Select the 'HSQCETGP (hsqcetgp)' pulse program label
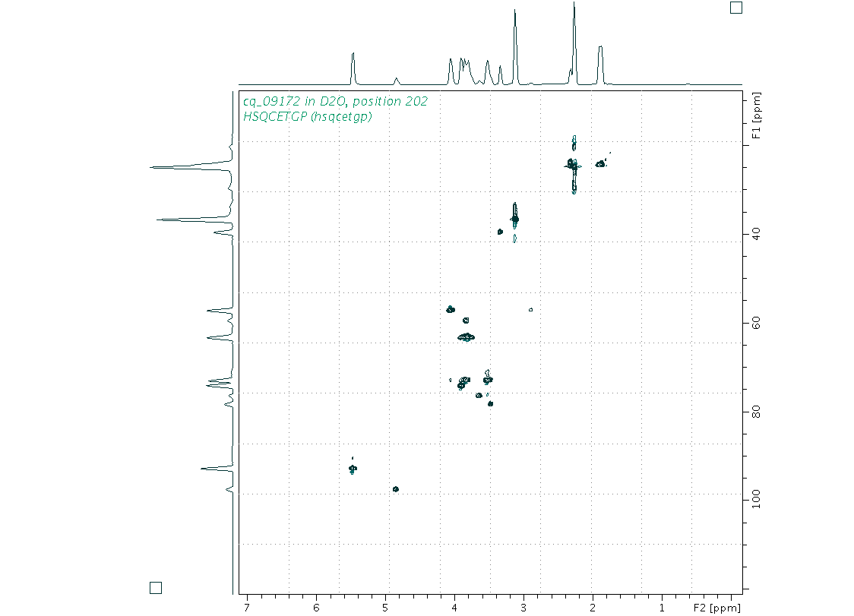This screenshot has height=616, width=854. point(307,116)
